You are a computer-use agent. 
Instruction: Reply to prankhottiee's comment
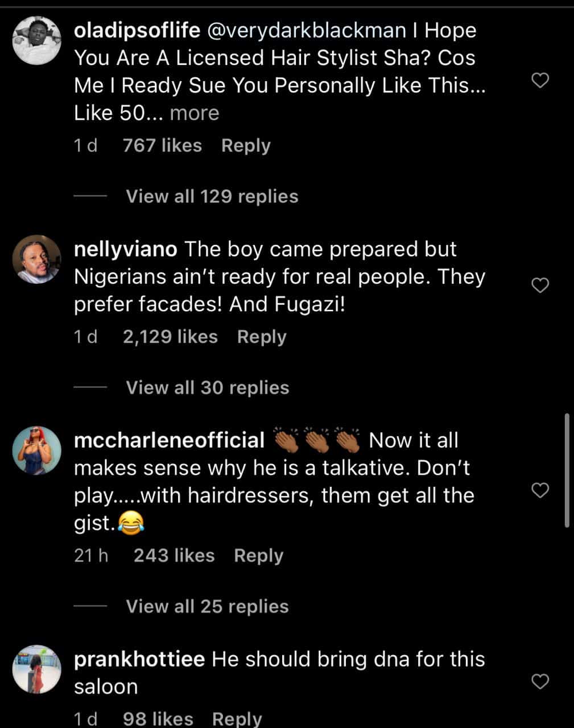(237, 719)
